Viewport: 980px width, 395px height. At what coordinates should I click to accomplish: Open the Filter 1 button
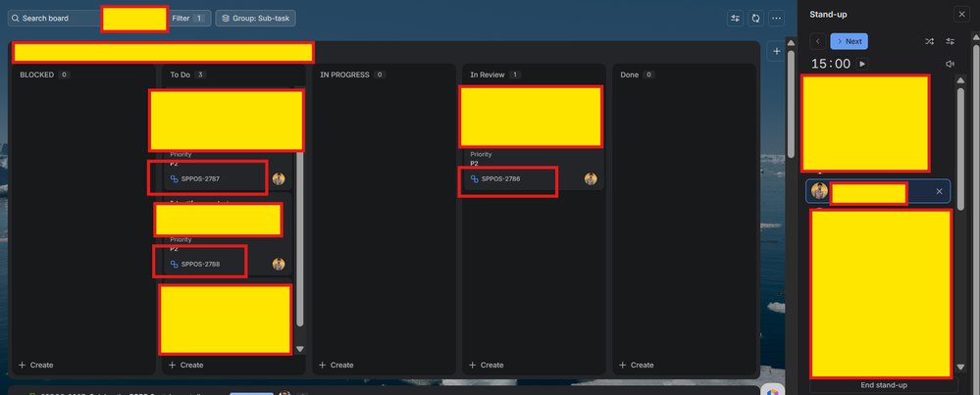(188, 18)
